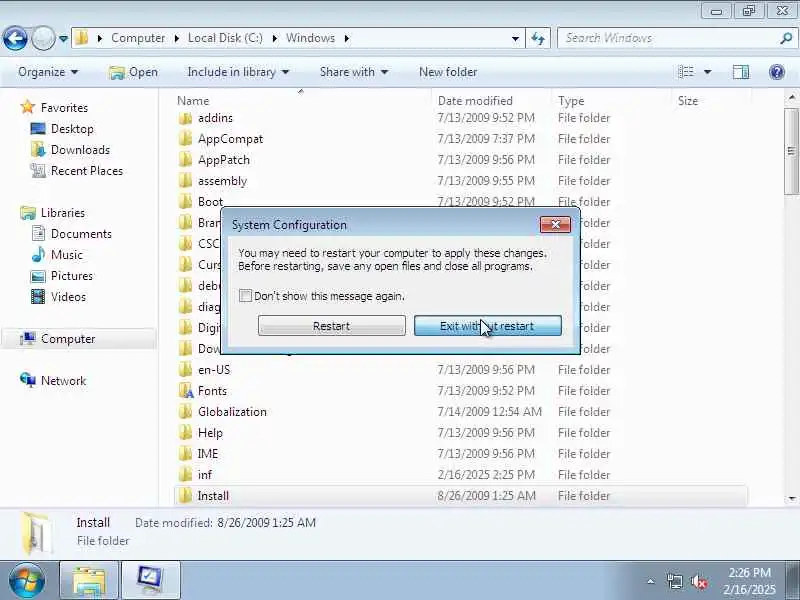This screenshot has height=600, width=800.
Task: Click Exit without restart button
Action: [x=488, y=326]
